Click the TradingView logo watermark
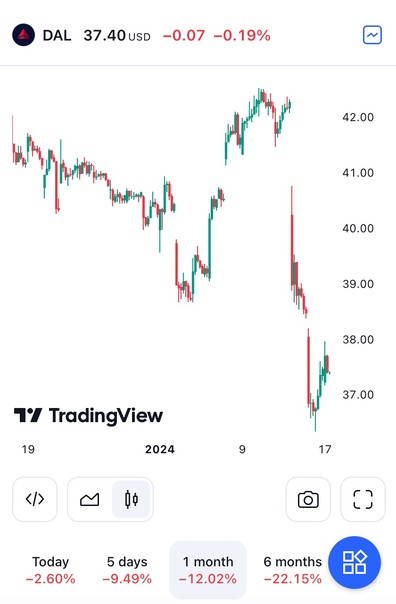 click(88, 416)
